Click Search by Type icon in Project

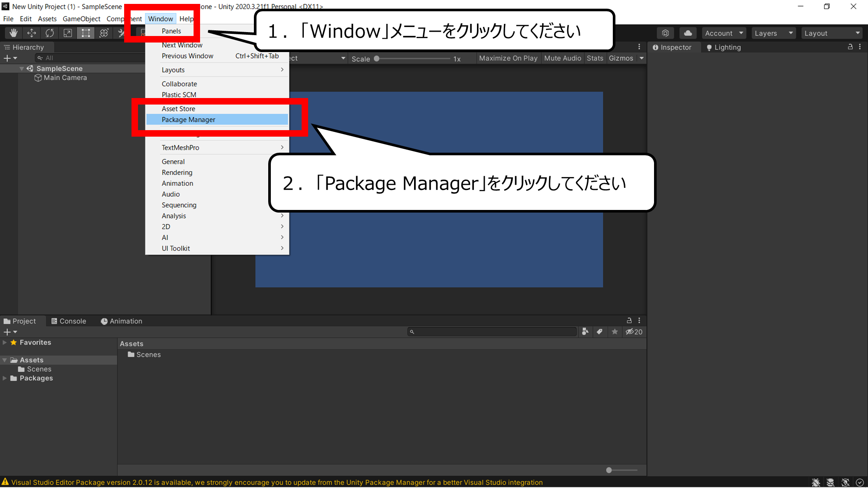pyautogui.click(x=585, y=332)
